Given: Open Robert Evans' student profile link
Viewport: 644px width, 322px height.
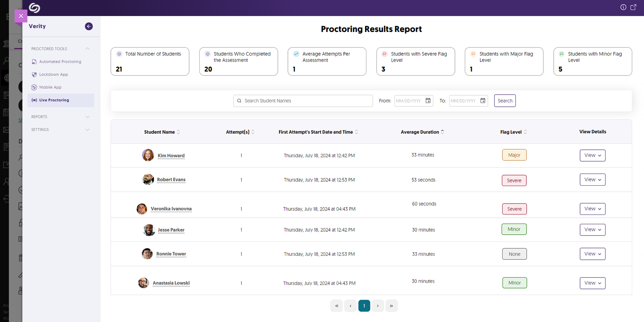Looking at the screenshot, I should pyautogui.click(x=171, y=180).
